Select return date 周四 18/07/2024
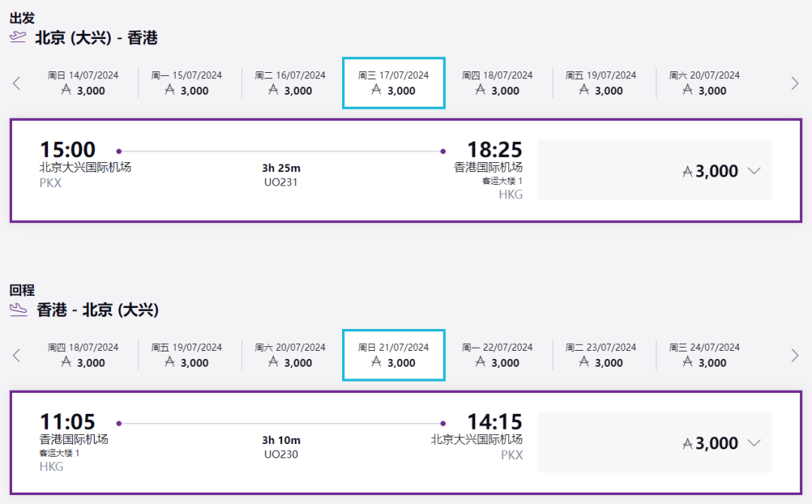This screenshot has width=812, height=504. (x=83, y=355)
